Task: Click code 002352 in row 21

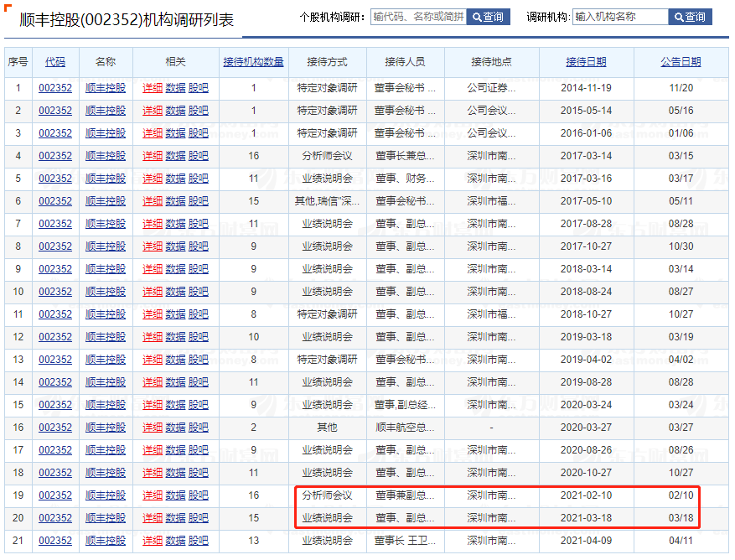Action: [x=55, y=541]
